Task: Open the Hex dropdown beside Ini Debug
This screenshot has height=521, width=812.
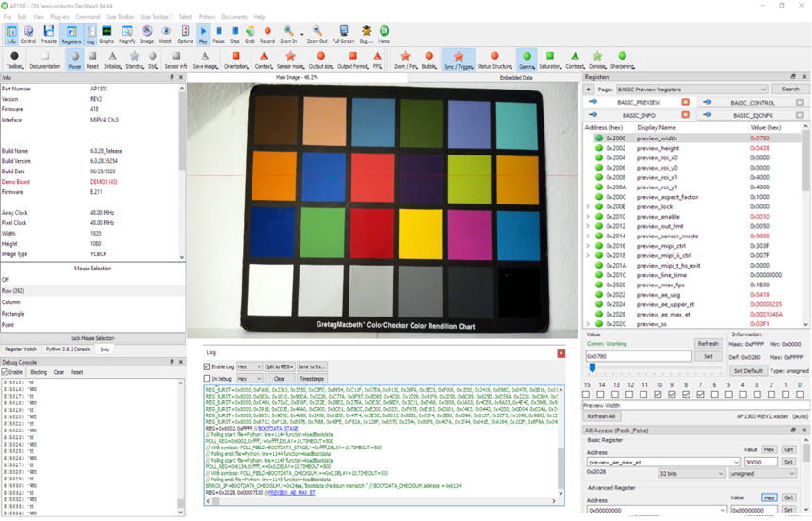Action: click(x=249, y=379)
